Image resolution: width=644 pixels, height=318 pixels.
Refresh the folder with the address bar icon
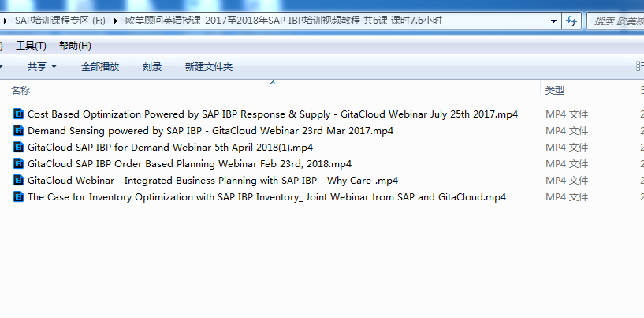tap(571, 21)
